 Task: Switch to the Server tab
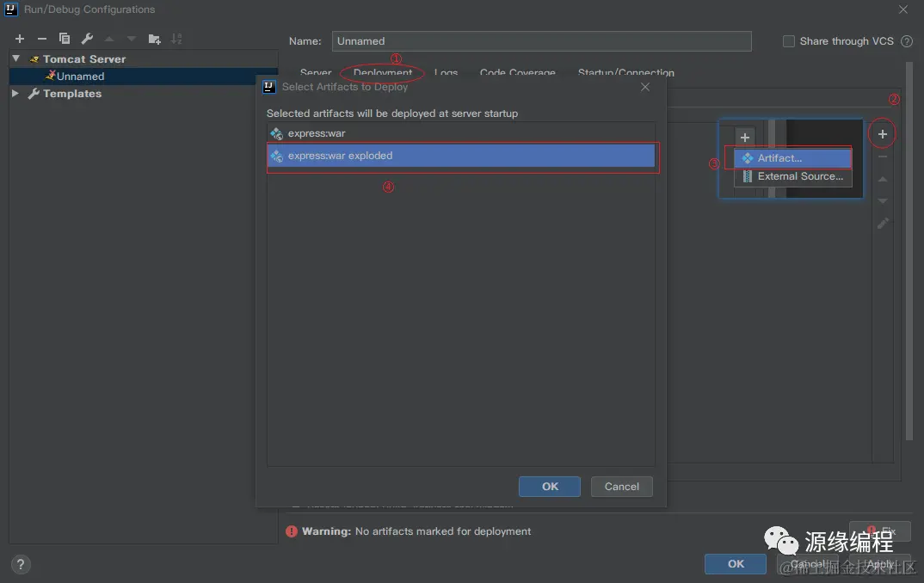[x=316, y=72]
